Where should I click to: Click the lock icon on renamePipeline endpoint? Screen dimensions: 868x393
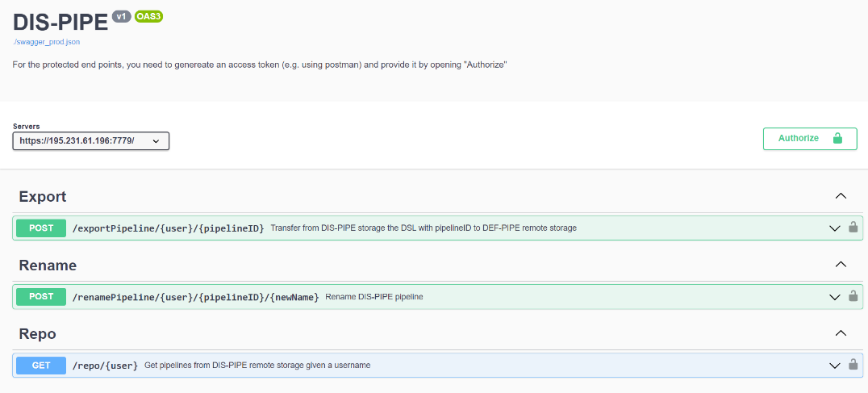[x=853, y=296]
